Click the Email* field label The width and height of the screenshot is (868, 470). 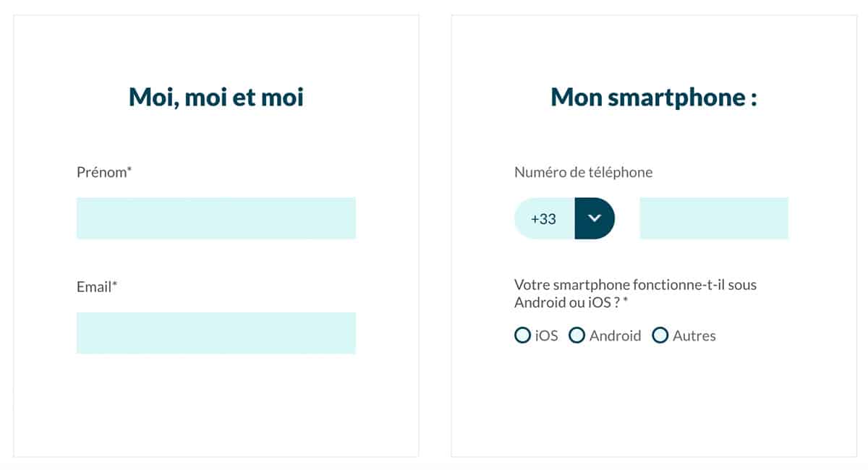[x=97, y=287]
